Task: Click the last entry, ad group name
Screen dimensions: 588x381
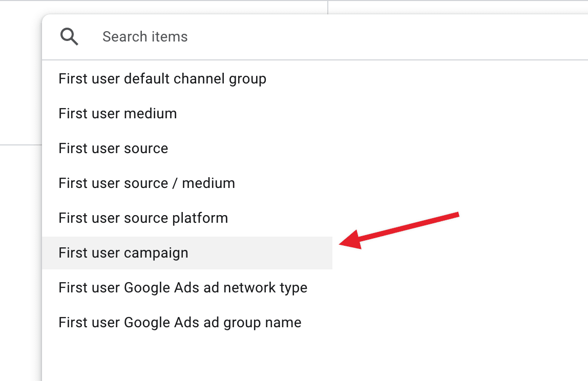Action: point(180,323)
